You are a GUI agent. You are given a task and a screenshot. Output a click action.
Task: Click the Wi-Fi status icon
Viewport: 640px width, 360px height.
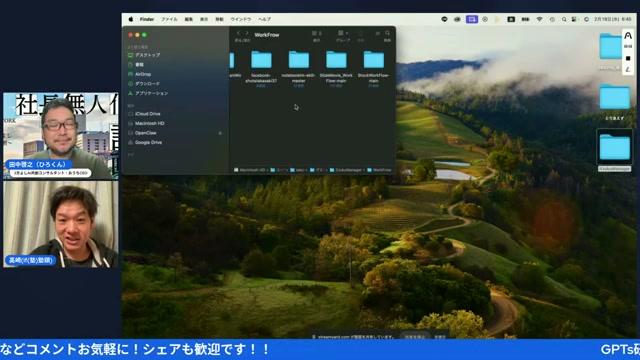(x=539, y=19)
